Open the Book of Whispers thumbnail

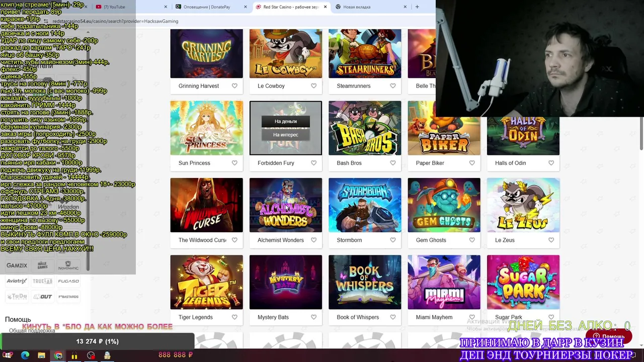(x=365, y=282)
